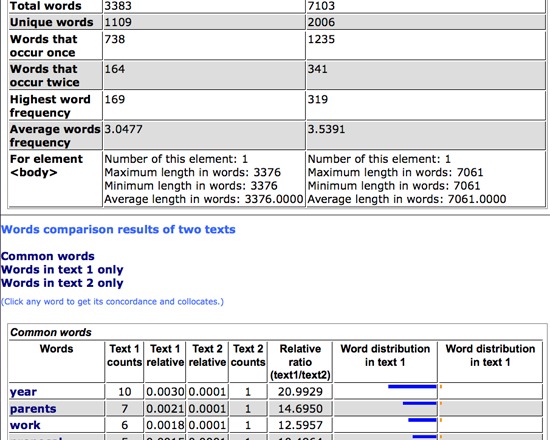Select relative ratio value 14.6950
550x440 pixels.
(300, 408)
